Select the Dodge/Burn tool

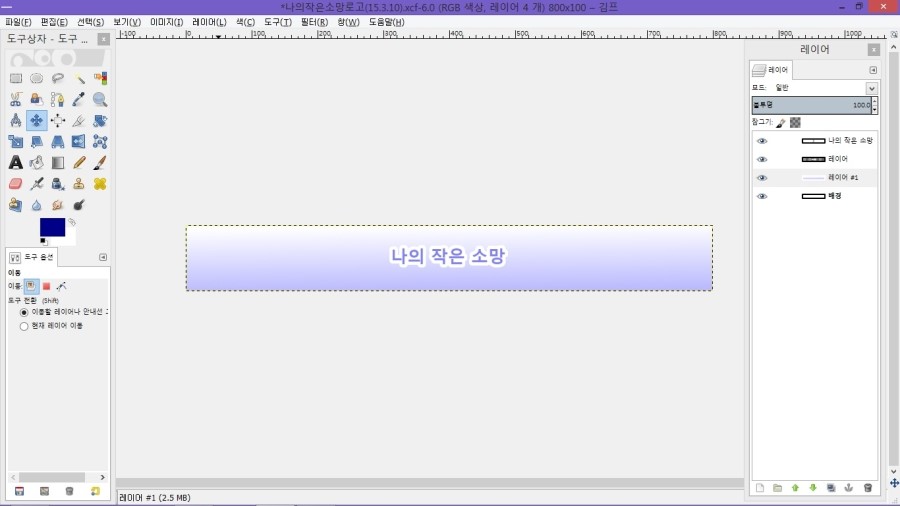79,205
